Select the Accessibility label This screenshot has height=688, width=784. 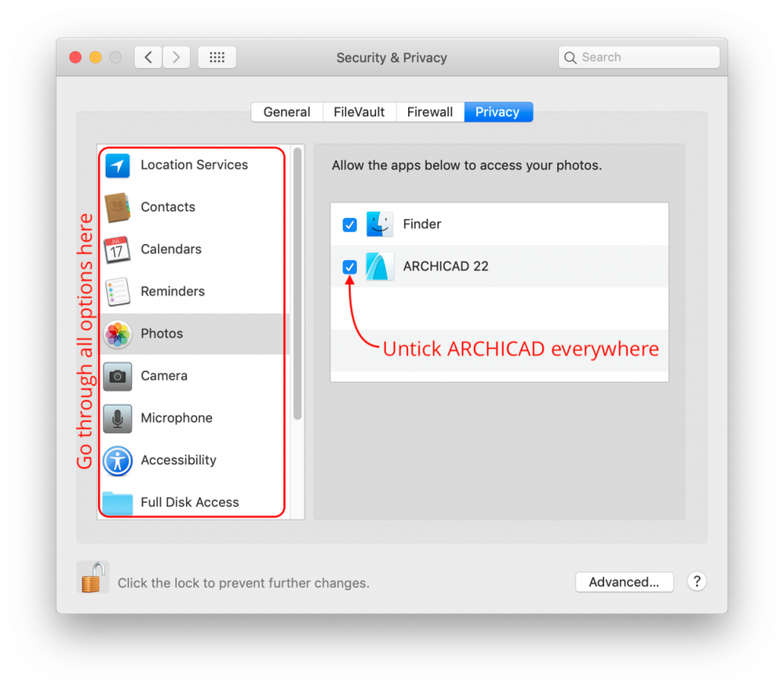point(178,460)
